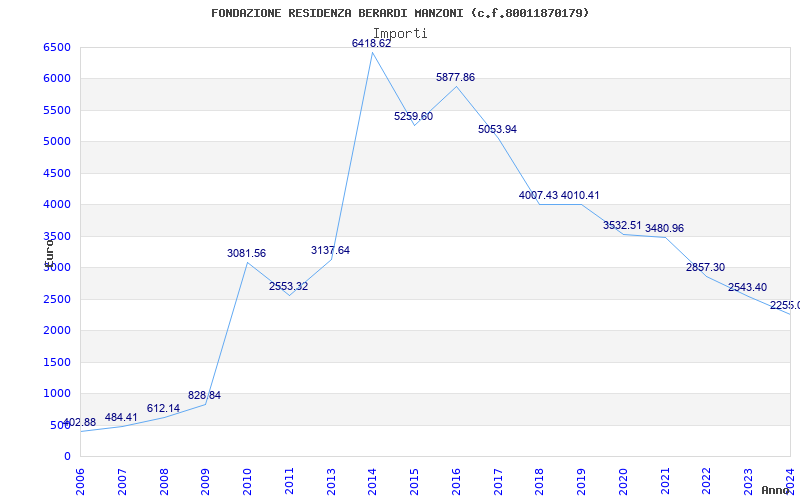Image resolution: width=800 pixels, height=500 pixels.
Task: Click the 2000 y-axis tick label
Action: tap(57, 331)
